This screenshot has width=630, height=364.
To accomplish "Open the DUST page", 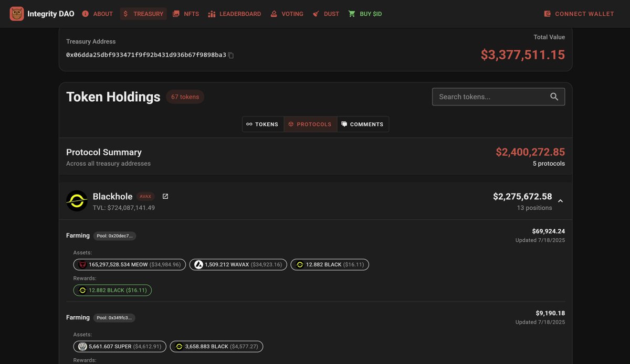I will 325,14.
